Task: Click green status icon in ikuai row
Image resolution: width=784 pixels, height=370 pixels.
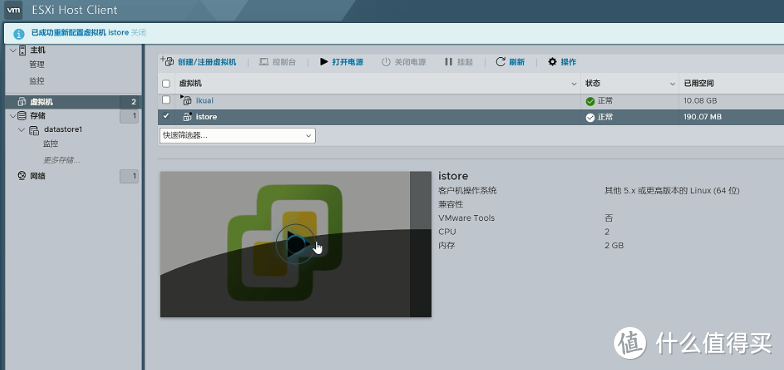Action: coord(590,102)
